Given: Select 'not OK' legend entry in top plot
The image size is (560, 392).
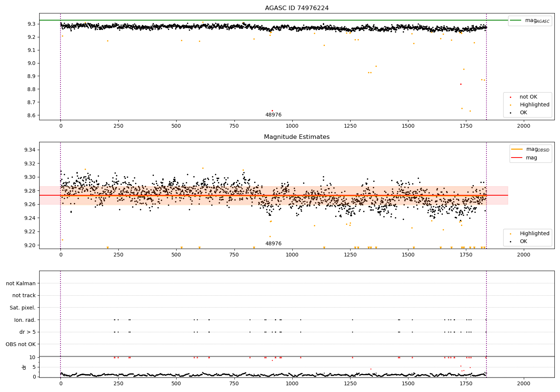Looking at the screenshot, I should (x=528, y=97).
